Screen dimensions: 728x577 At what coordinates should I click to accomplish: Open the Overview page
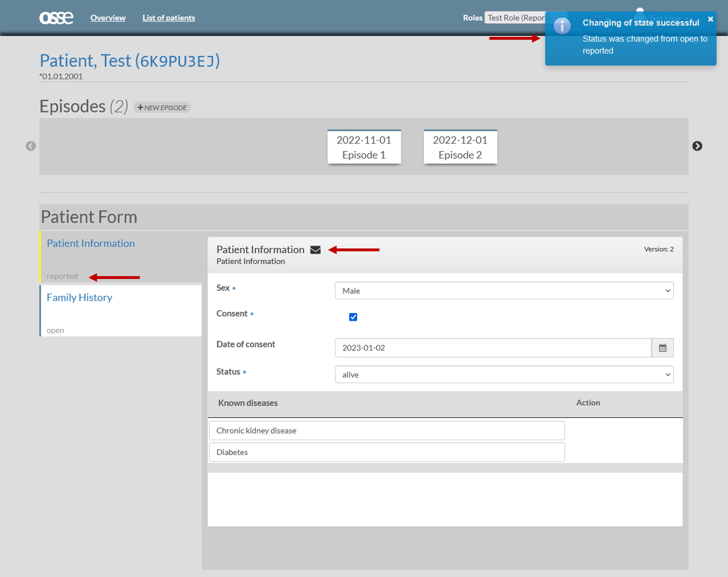(x=108, y=18)
